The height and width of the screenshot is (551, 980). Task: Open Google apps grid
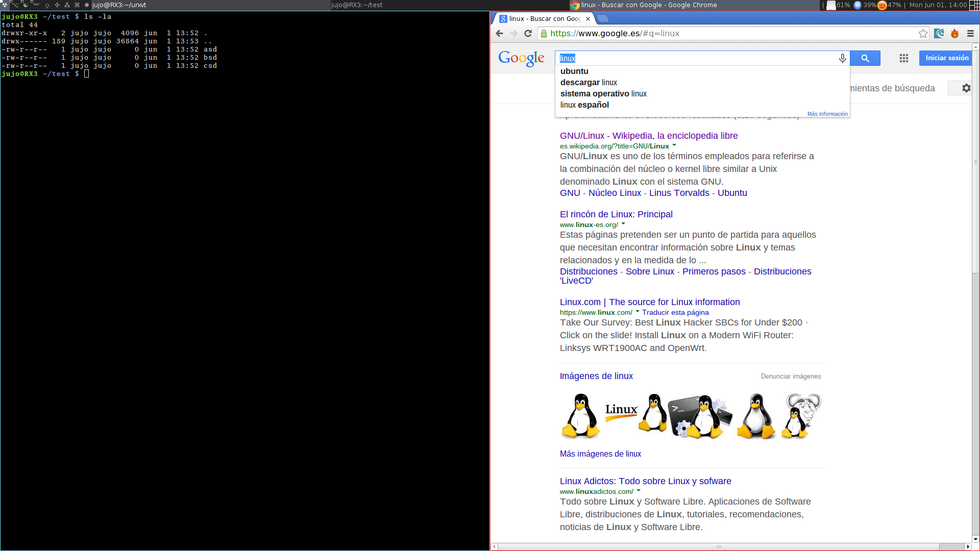coord(903,58)
